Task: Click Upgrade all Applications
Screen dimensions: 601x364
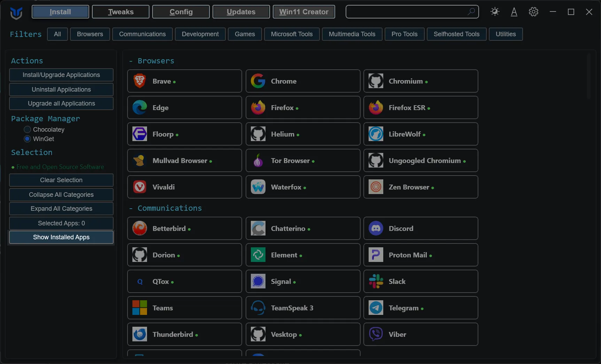Action: [x=61, y=103]
